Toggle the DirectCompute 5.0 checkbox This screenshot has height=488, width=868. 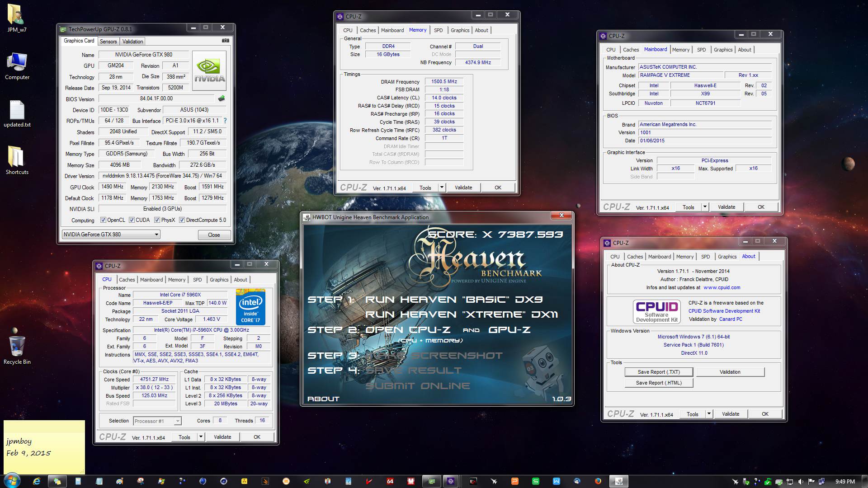tap(182, 220)
